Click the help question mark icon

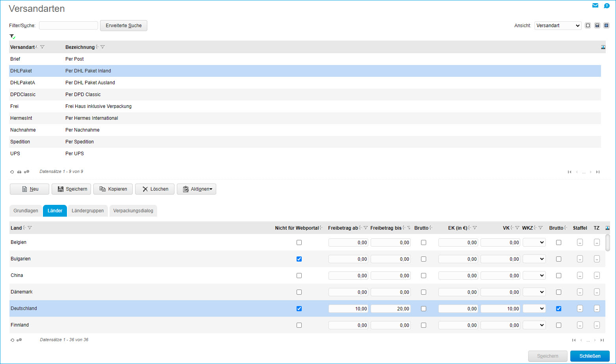click(607, 6)
